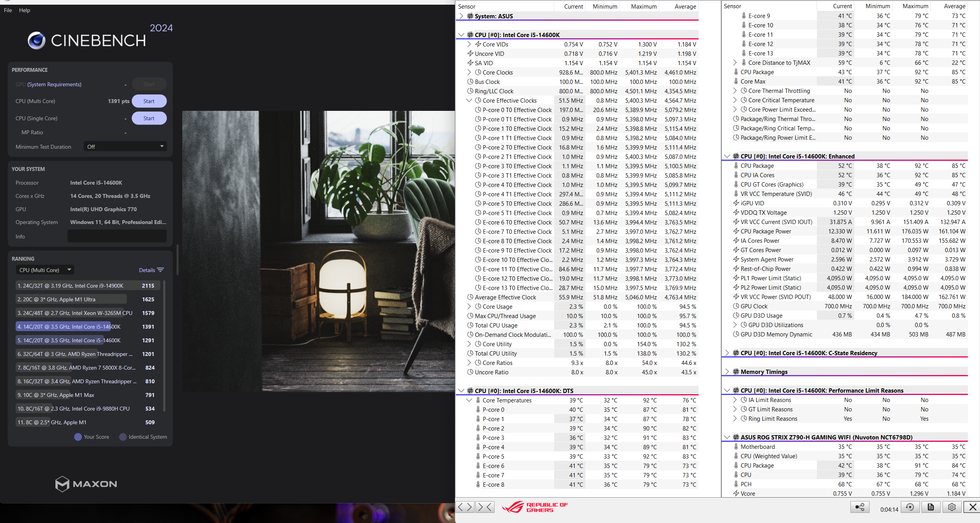
Task: Click the thermometer icon beside Motherboard sensor
Action: [x=736, y=447]
